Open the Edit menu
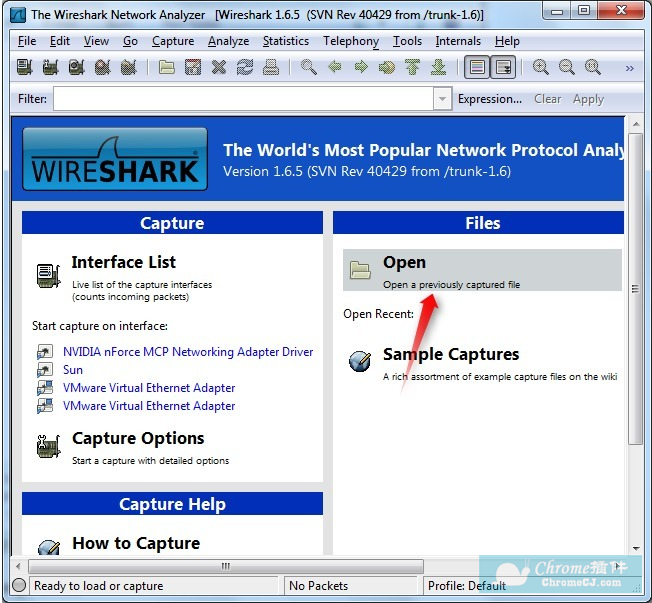The image size is (652, 603). (60, 41)
